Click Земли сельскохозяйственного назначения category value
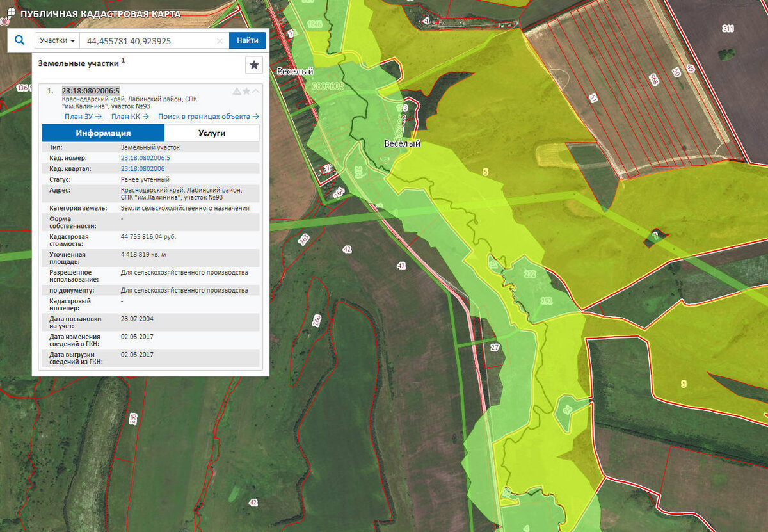 [x=185, y=208]
